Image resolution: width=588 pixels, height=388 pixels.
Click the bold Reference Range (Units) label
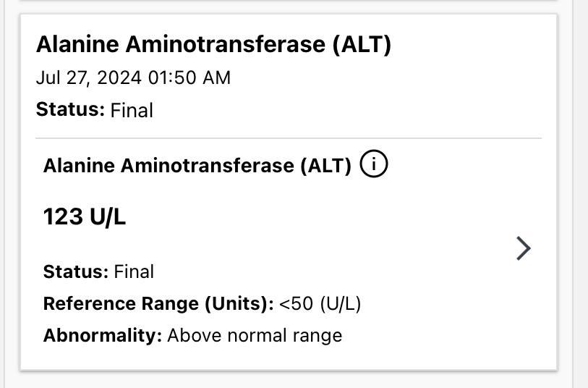coord(158,303)
